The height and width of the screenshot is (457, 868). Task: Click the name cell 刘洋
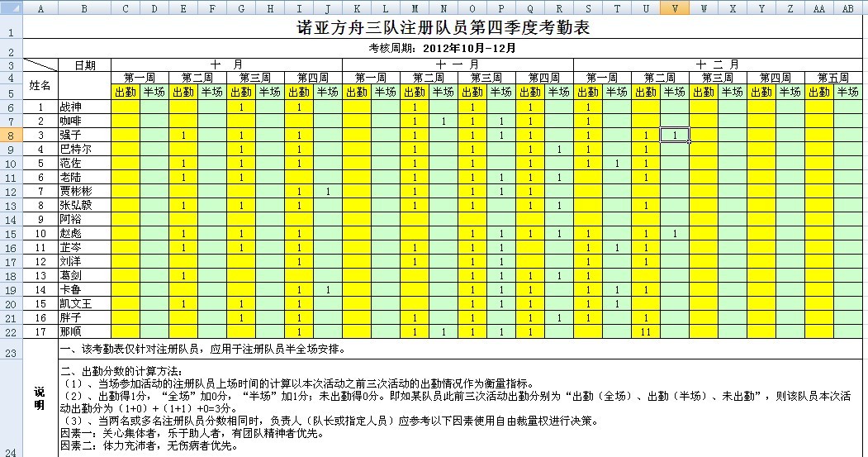[85, 261]
